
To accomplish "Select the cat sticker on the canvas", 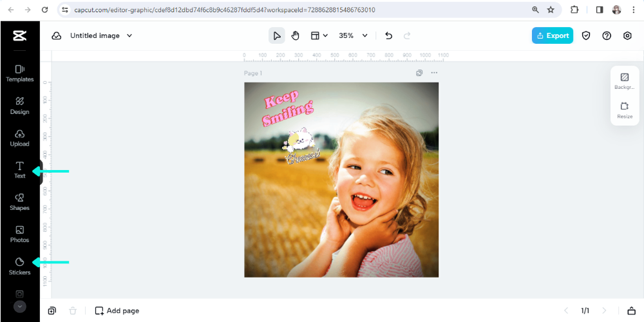I will (300, 146).
